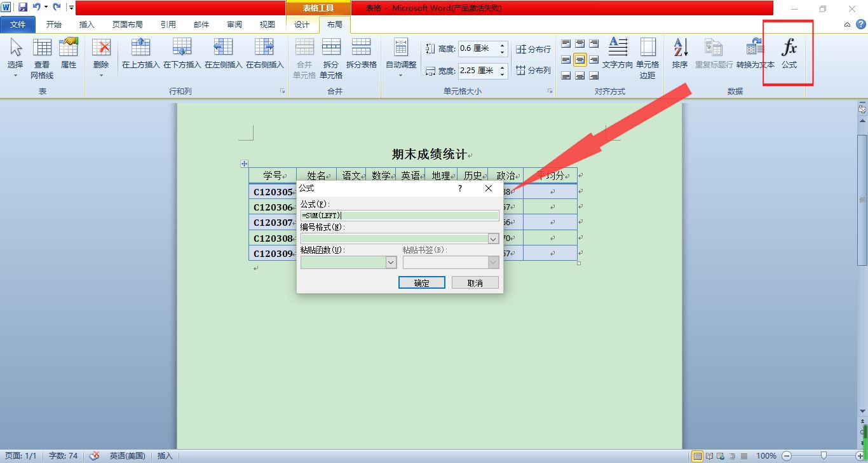Viewport: 868px width, 463px height.
Task: Set alignment to middle left
Action: pyautogui.click(x=566, y=60)
